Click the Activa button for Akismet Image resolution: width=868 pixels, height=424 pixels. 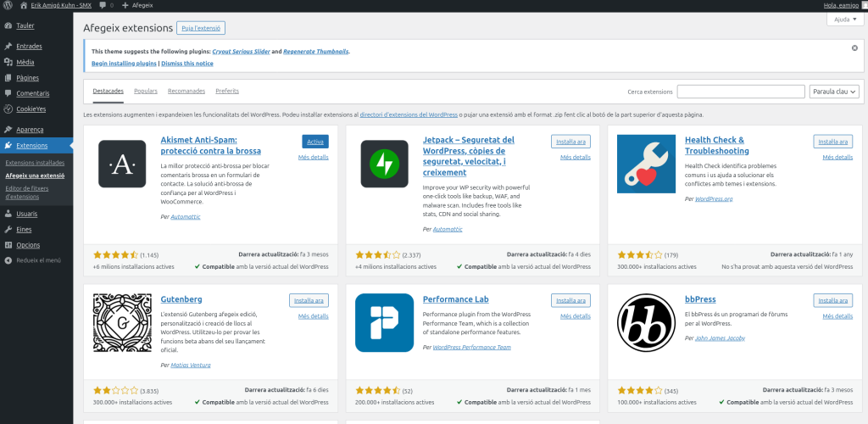click(315, 142)
